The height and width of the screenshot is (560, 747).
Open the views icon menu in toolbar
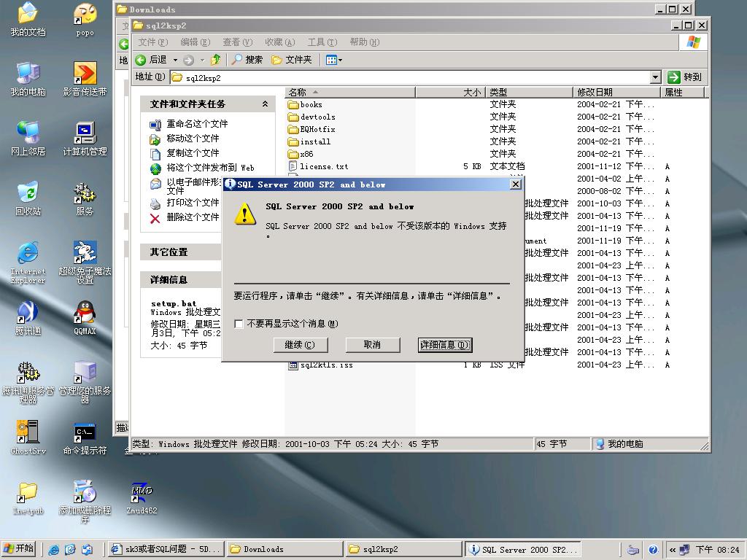point(333,60)
